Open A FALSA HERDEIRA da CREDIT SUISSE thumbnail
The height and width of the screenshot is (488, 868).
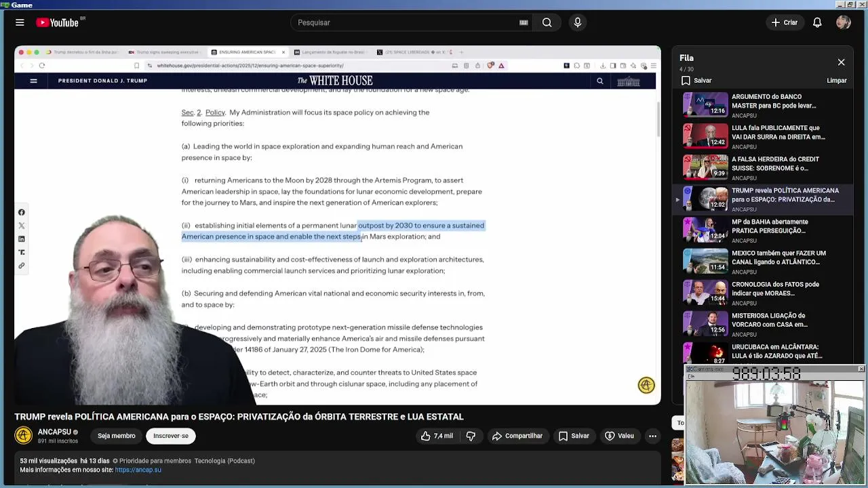705,167
